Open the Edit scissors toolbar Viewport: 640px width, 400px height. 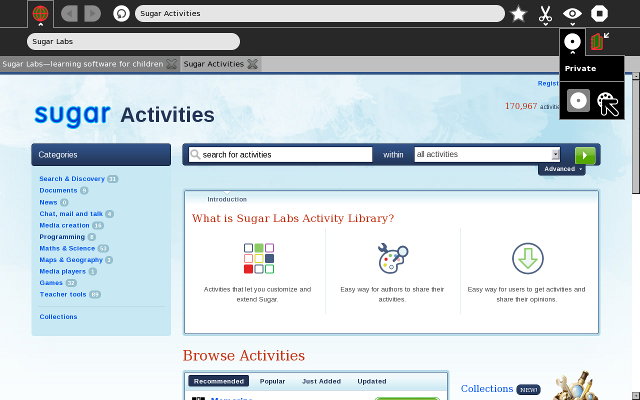545,14
